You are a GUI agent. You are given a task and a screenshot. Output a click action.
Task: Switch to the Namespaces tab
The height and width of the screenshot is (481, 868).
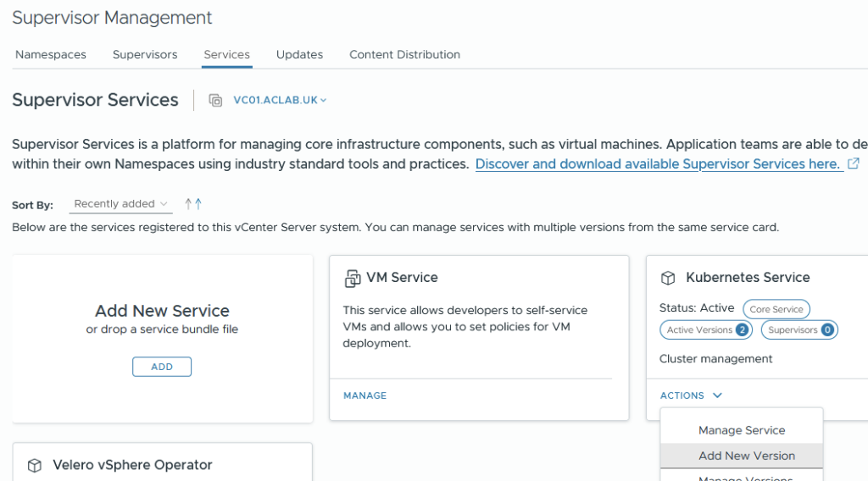pyautogui.click(x=51, y=54)
